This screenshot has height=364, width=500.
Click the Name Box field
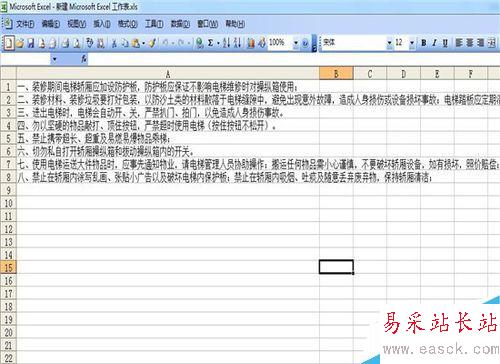coord(26,59)
